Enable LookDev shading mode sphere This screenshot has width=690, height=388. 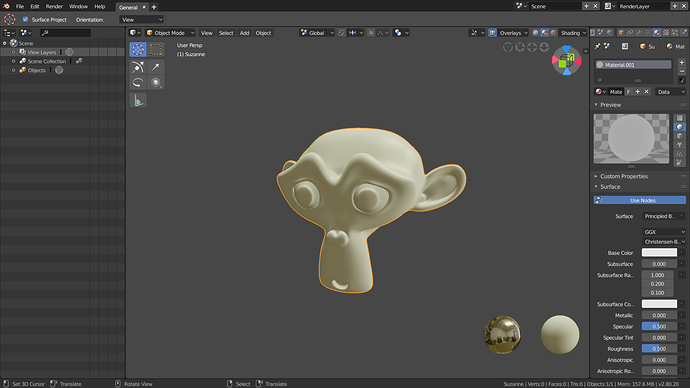pos(544,33)
